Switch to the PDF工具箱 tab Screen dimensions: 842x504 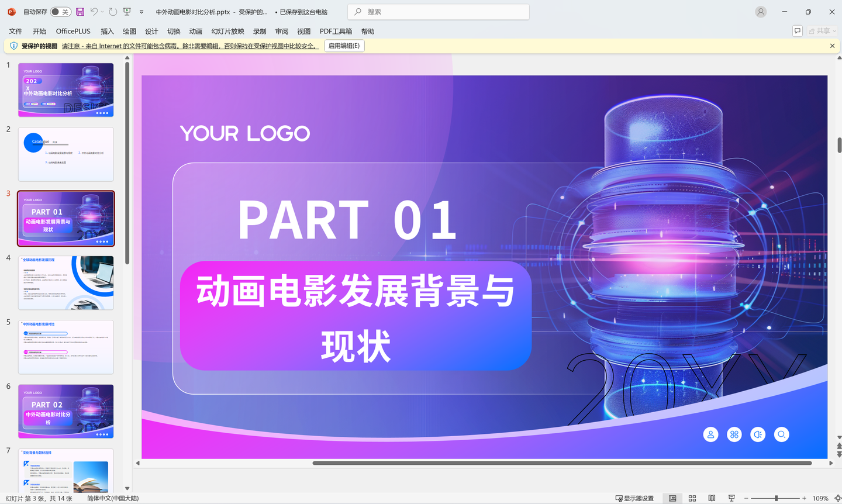(336, 31)
